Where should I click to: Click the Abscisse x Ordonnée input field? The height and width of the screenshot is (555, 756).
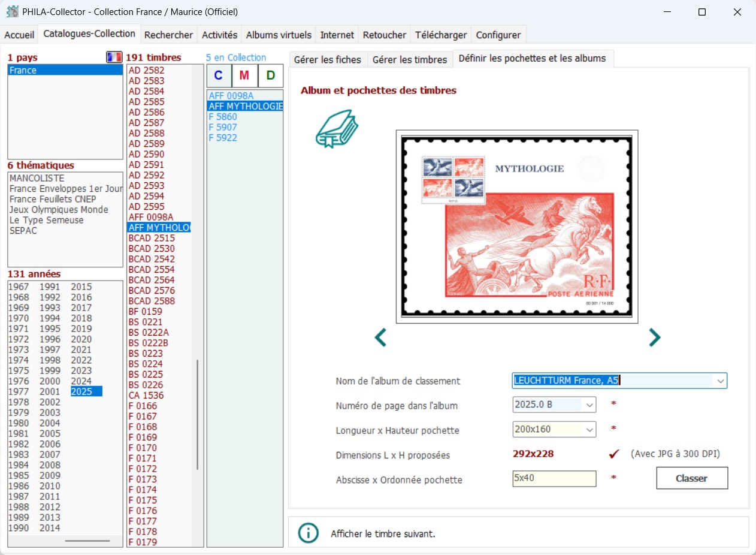point(554,478)
